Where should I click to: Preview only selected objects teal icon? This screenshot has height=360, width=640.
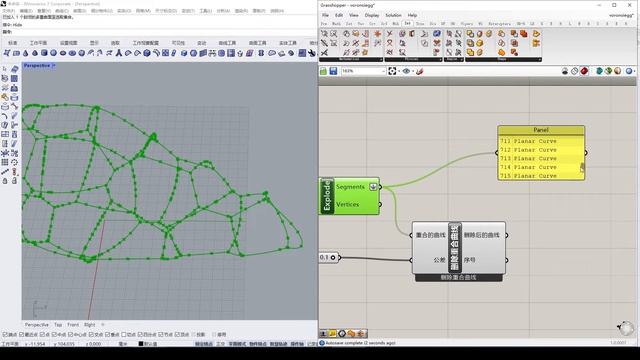599,71
